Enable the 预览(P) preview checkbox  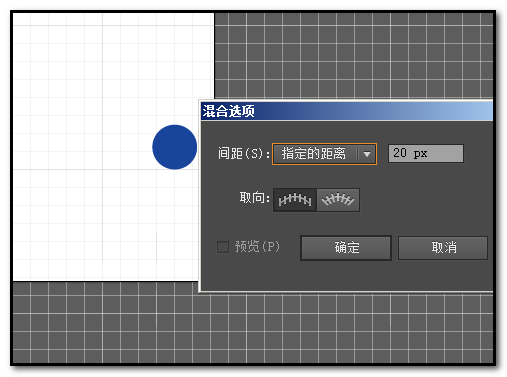[223, 247]
